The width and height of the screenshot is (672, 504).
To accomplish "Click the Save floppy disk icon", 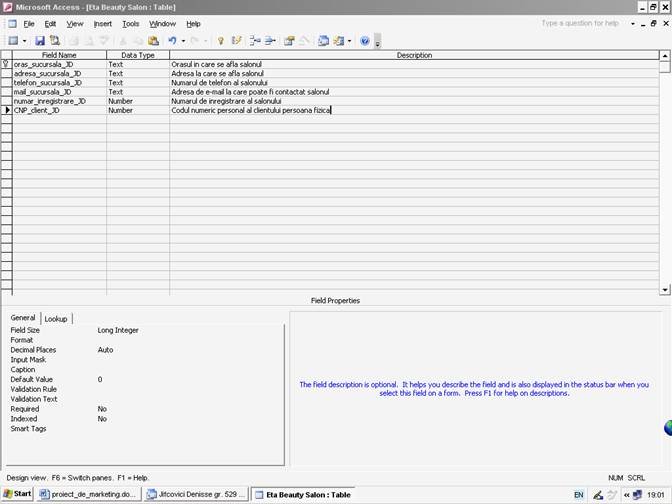I will click(x=40, y=41).
